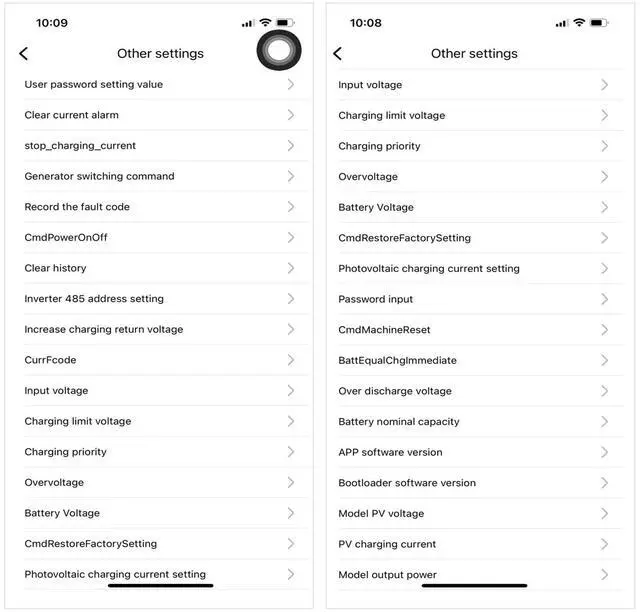Tap BattEqualChgImmediate entry
The height and width of the screenshot is (612, 640).
coord(397,361)
